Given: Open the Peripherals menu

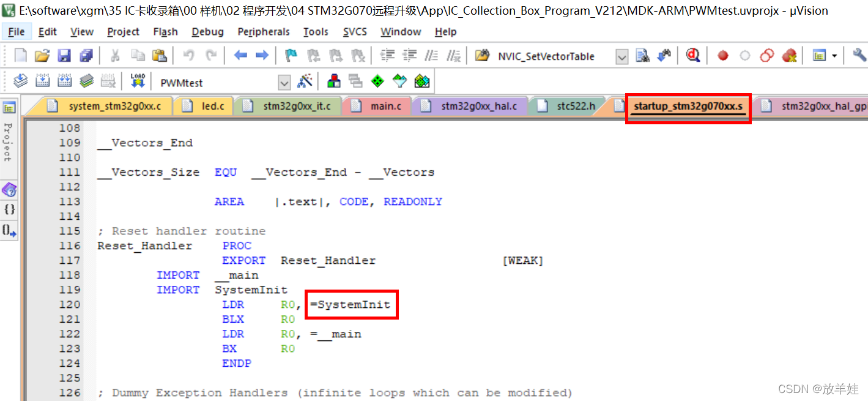Looking at the screenshot, I should point(264,32).
